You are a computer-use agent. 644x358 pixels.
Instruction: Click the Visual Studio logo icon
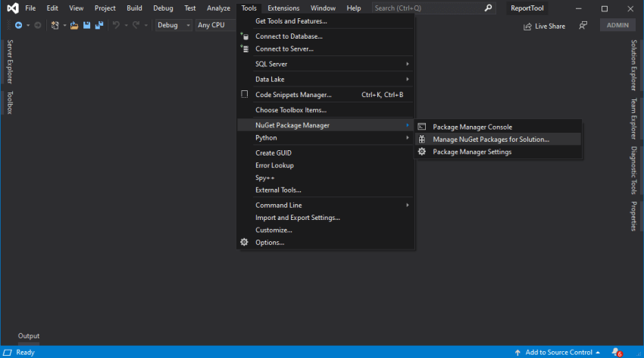point(13,8)
